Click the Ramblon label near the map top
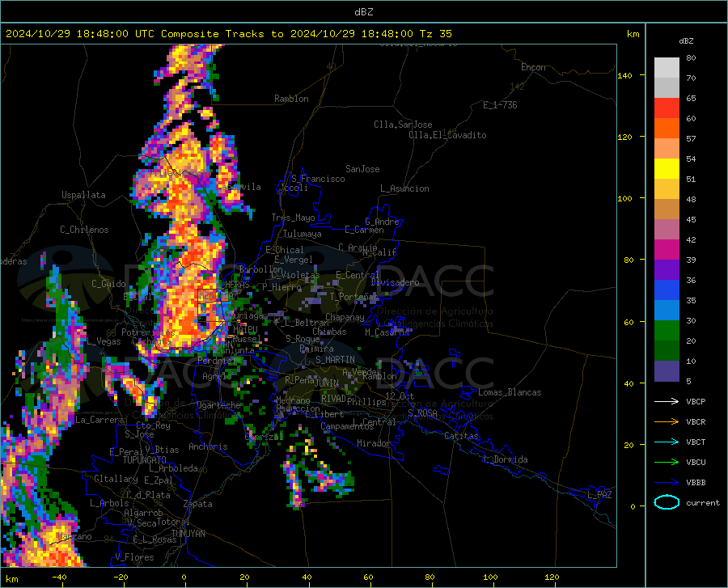The height and width of the screenshot is (588, 728). 291,99
